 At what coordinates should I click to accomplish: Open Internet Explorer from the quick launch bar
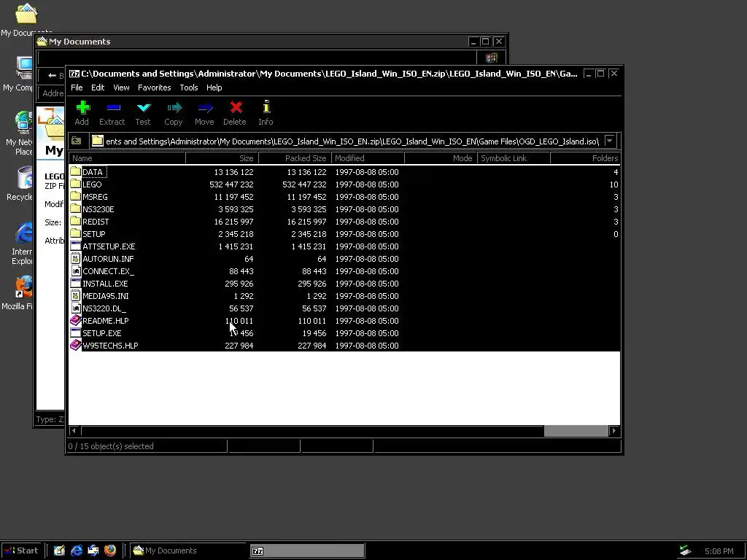(76, 551)
